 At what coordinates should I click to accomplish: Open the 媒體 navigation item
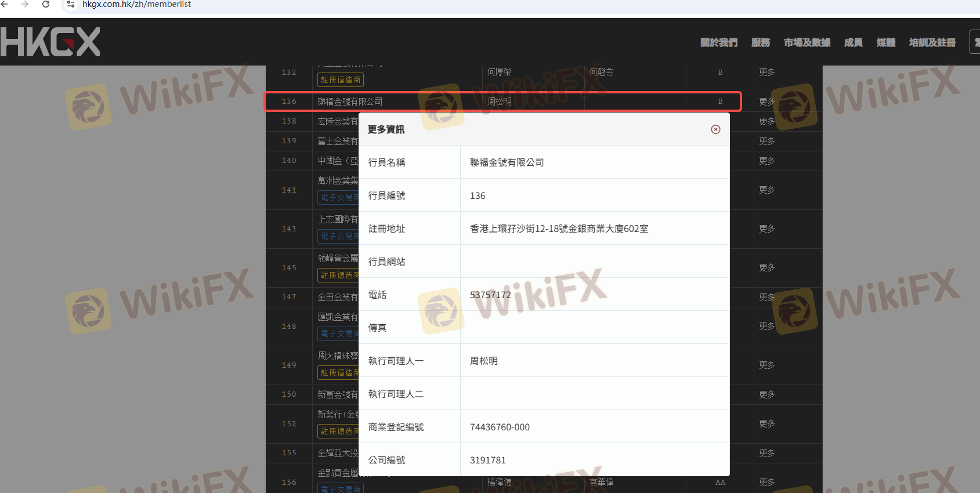(x=885, y=42)
